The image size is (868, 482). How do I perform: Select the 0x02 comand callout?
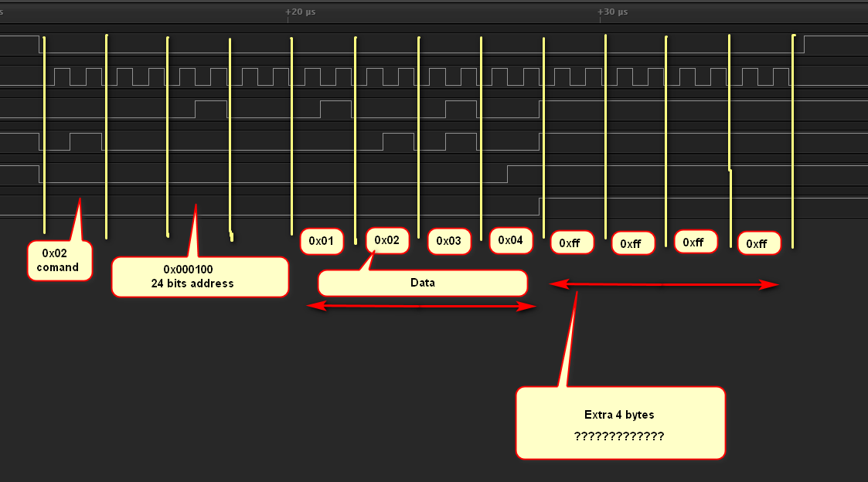pos(60,260)
